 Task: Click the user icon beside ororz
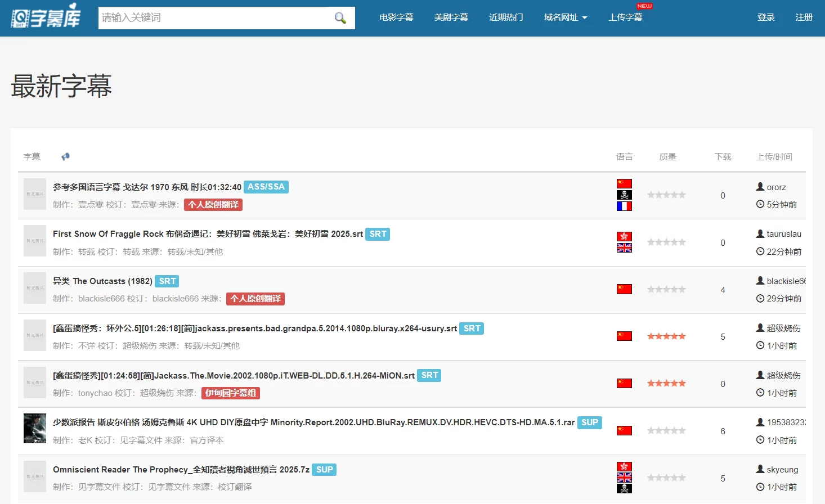click(760, 187)
